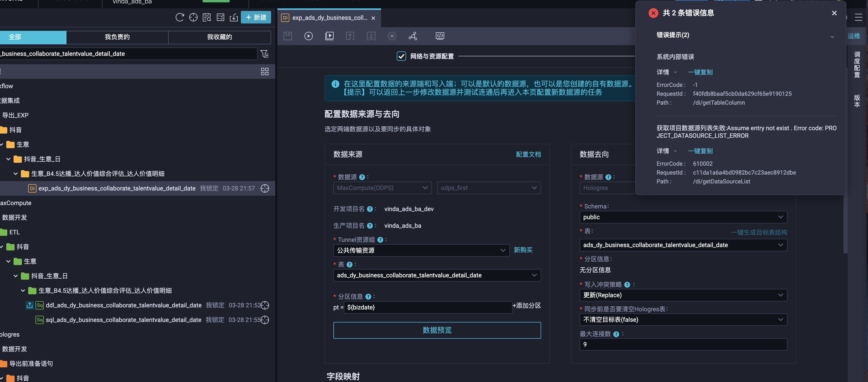
Task: Select the 我收藏的 tab
Action: point(219,37)
